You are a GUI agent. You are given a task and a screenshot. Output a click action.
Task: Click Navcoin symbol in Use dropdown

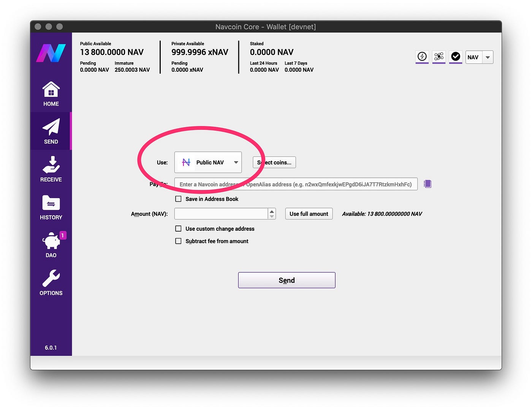tap(186, 162)
